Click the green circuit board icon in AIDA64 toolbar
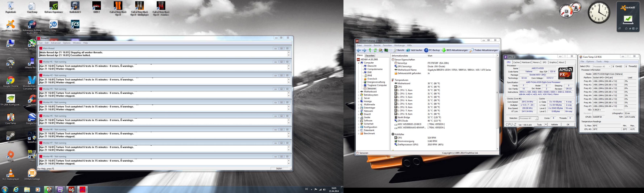The width and height of the screenshot is (644, 193). [386, 50]
